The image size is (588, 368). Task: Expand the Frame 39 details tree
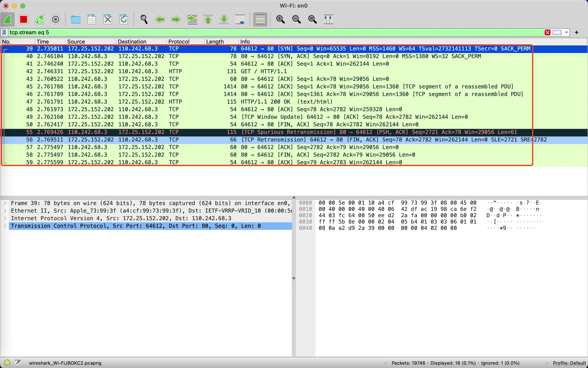pos(5,203)
